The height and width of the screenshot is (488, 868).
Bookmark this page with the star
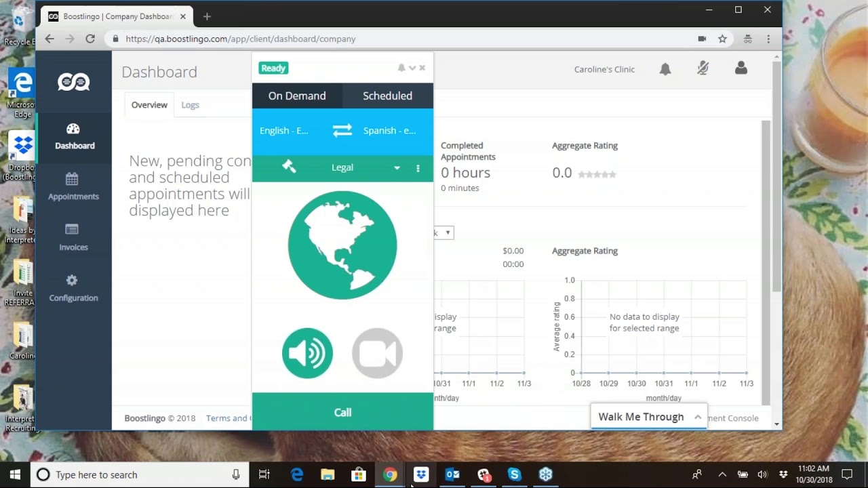(x=722, y=39)
